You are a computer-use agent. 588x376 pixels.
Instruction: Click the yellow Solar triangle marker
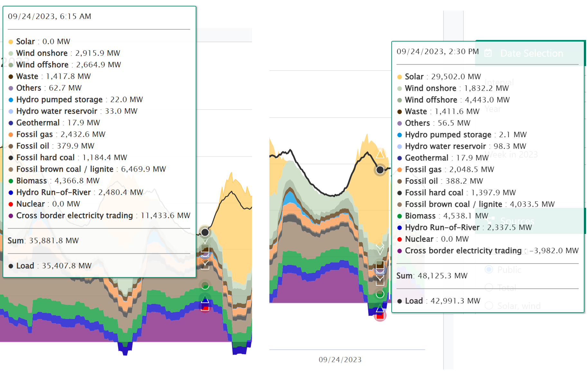[380, 154]
